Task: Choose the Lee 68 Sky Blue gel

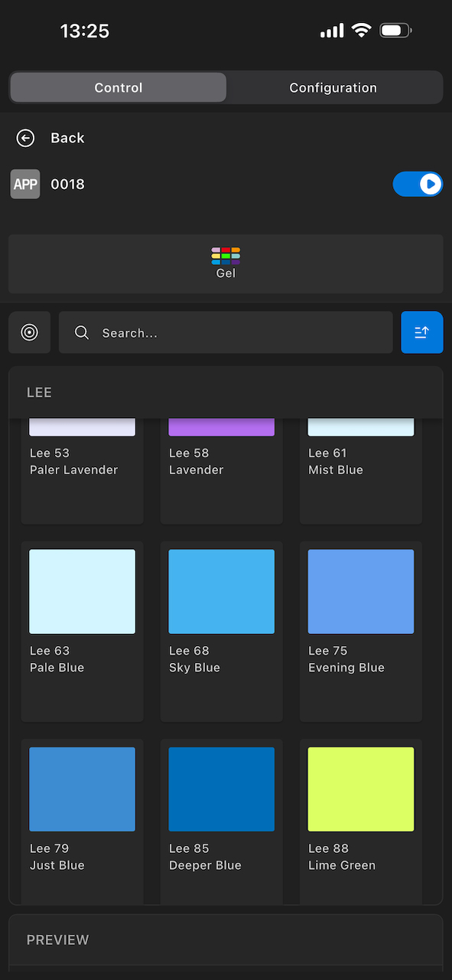Action: click(x=222, y=632)
